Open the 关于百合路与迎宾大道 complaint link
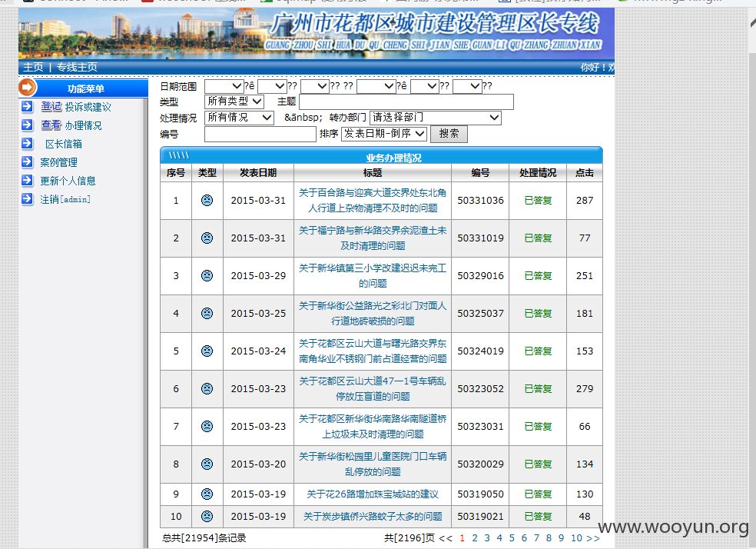Viewport: 756px width, 549px height. pyautogui.click(x=373, y=200)
